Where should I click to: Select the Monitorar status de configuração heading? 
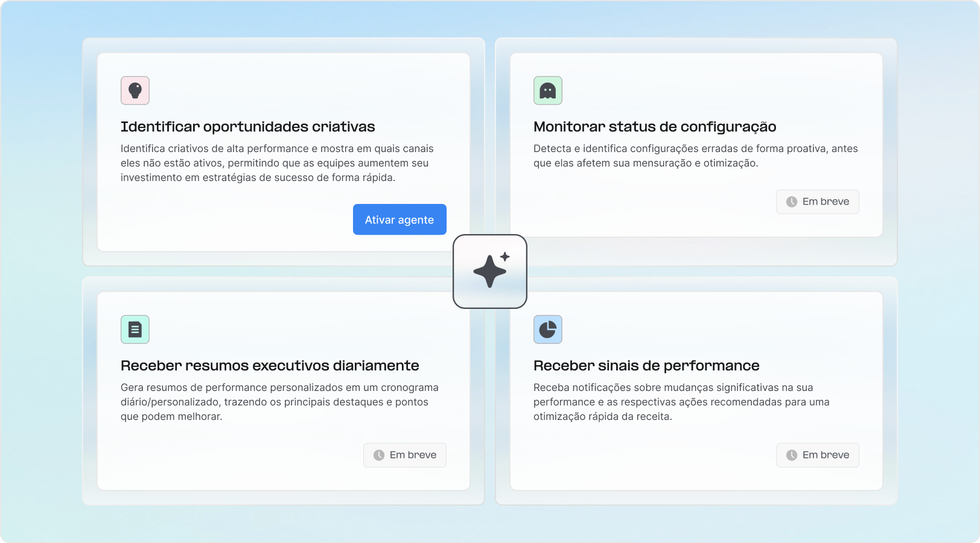coord(655,127)
